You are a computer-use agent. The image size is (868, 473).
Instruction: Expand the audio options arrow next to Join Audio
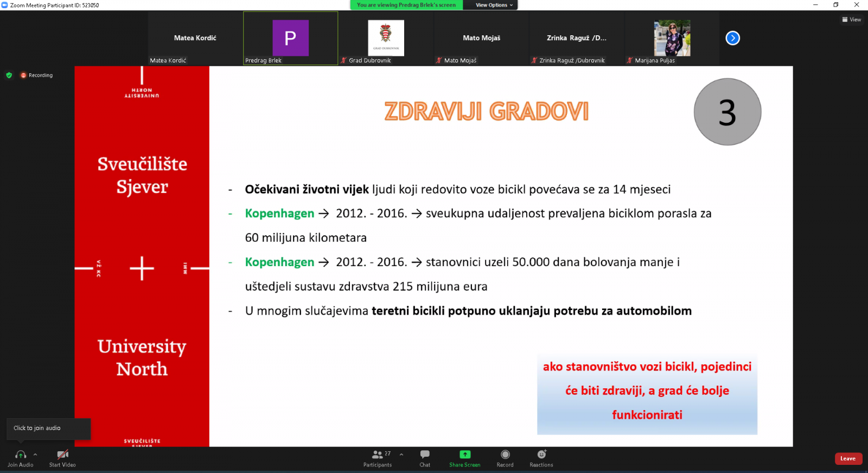35,455
